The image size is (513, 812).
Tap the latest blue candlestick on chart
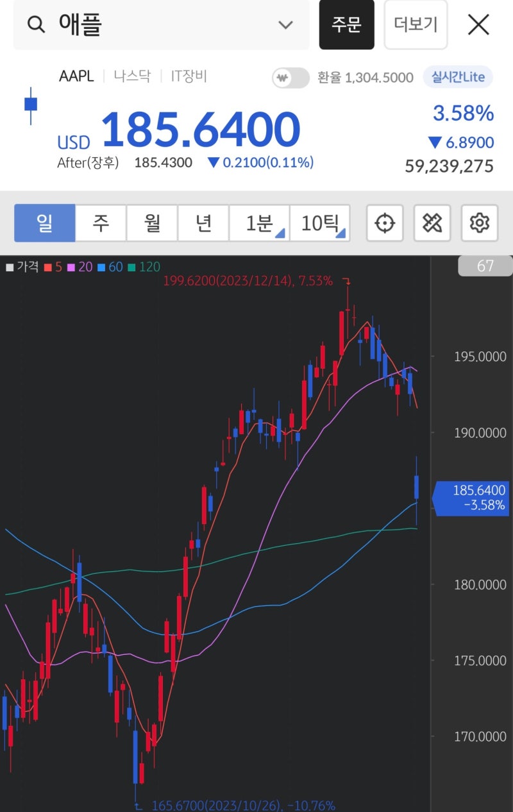click(417, 487)
